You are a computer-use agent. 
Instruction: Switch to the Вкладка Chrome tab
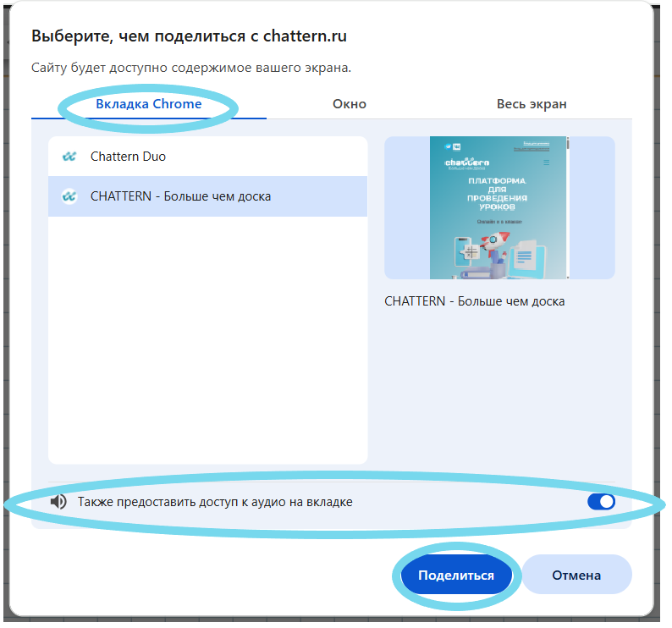tap(149, 104)
